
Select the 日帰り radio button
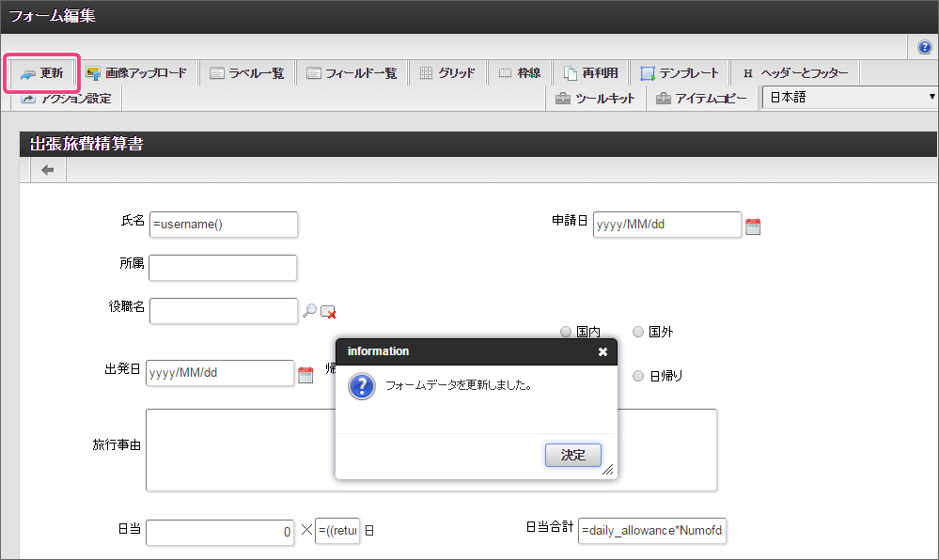point(638,376)
